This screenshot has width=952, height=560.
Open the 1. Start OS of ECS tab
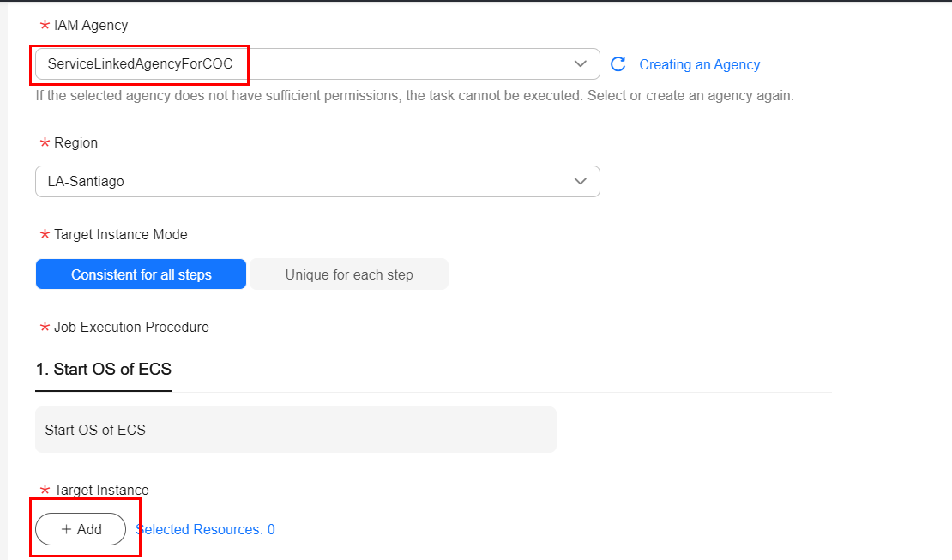pyautogui.click(x=104, y=370)
